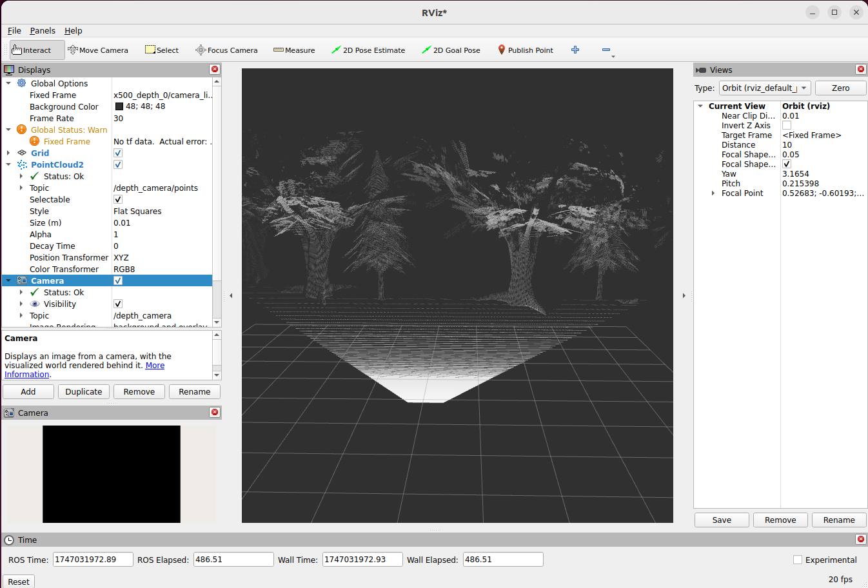Activate 2D Goal Pose tool
This screenshot has width=868, height=588.
(x=451, y=50)
